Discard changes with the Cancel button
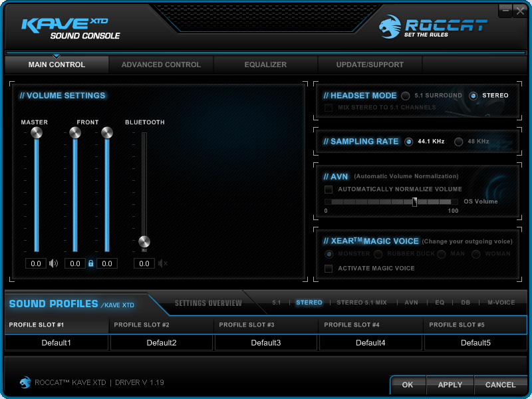The height and width of the screenshot is (399, 532). tap(501, 385)
